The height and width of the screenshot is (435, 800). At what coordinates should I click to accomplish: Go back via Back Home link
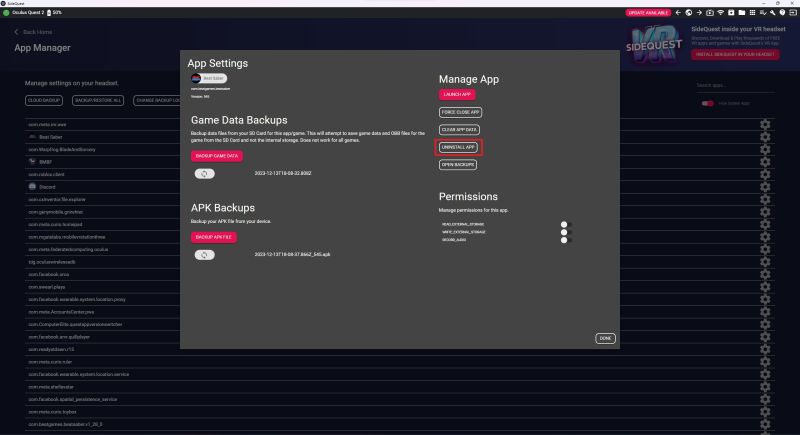tap(33, 32)
